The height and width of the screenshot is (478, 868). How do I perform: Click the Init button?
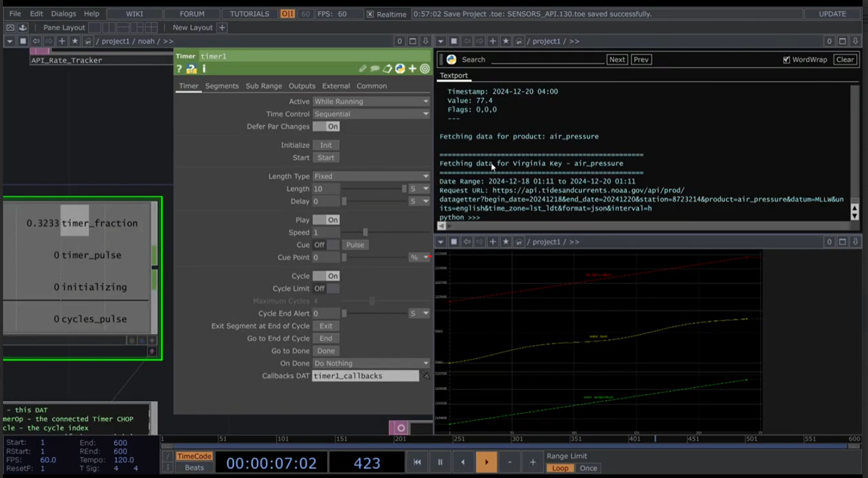click(326, 145)
